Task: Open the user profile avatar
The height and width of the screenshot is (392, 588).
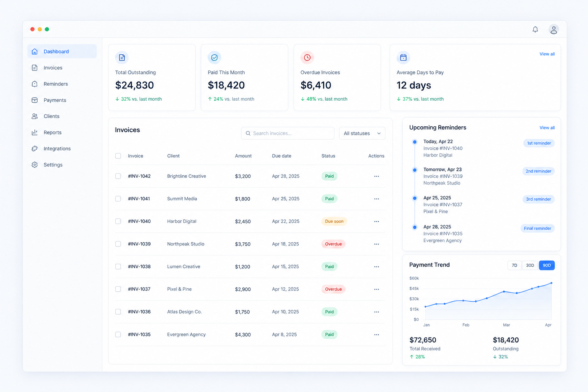Action: coord(554,29)
